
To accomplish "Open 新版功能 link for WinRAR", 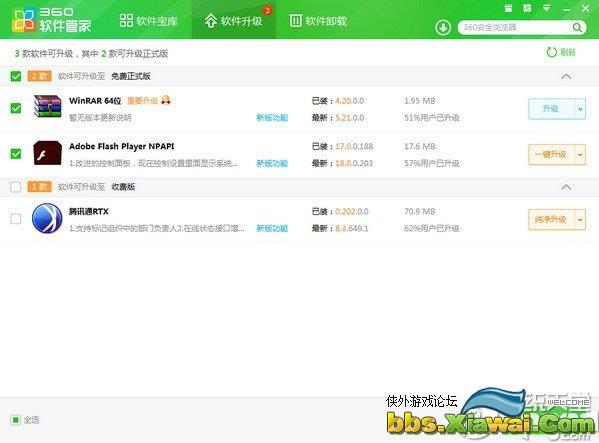I will pos(272,118).
